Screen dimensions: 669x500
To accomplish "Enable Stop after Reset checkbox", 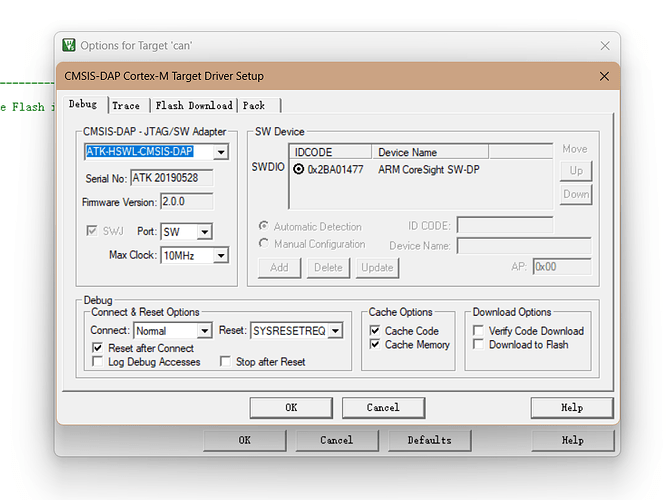I will [225, 361].
